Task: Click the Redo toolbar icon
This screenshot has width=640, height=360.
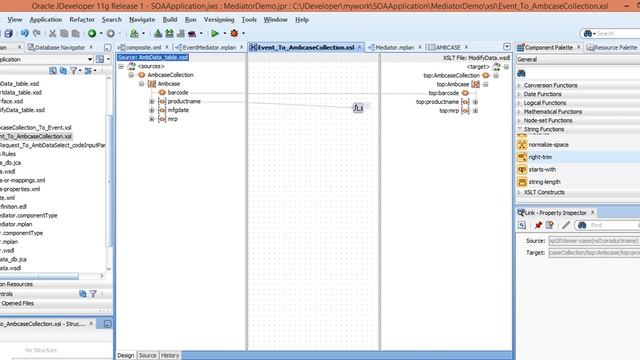Action: [x=37, y=33]
